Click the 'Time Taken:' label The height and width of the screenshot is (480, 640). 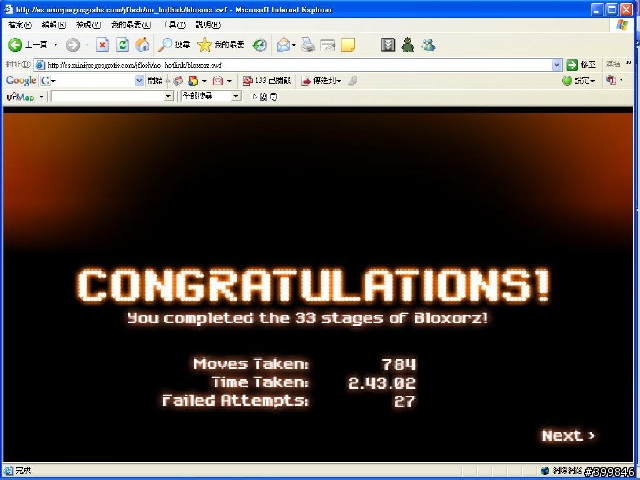[260, 382]
